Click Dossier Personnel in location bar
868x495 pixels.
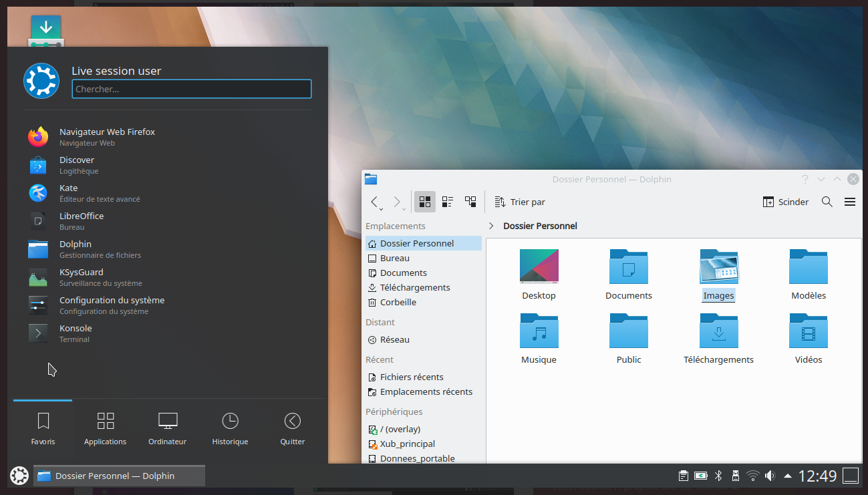point(540,226)
